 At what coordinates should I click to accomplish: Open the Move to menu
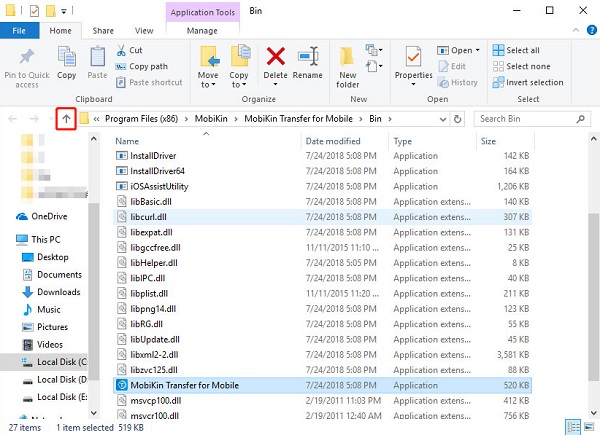pyautogui.click(x=209, y=67)
